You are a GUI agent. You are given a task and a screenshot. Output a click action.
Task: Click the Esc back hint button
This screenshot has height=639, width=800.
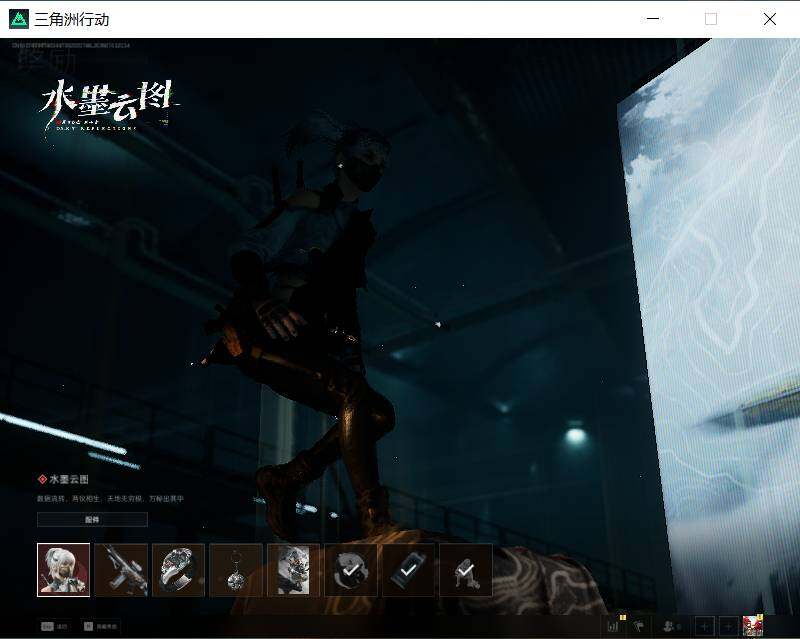pos(55,626)
